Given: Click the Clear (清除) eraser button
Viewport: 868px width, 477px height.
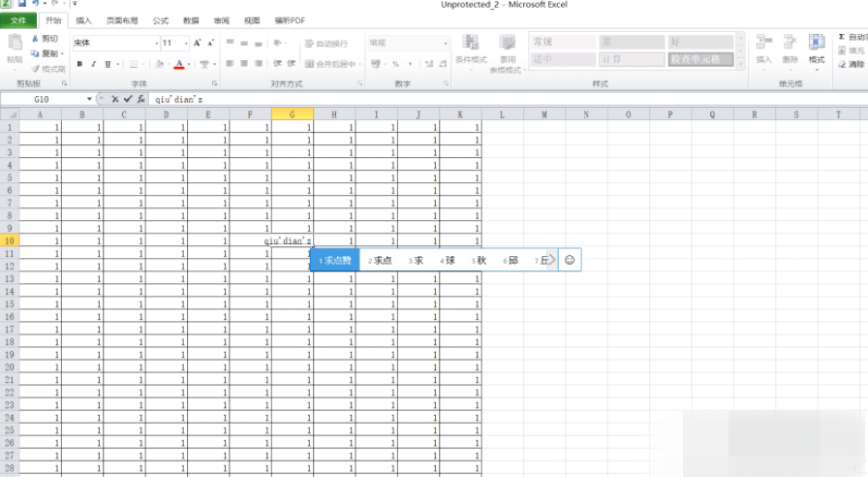Looking at the screenshot, I should pyautogui.click(x=852, y=64).
